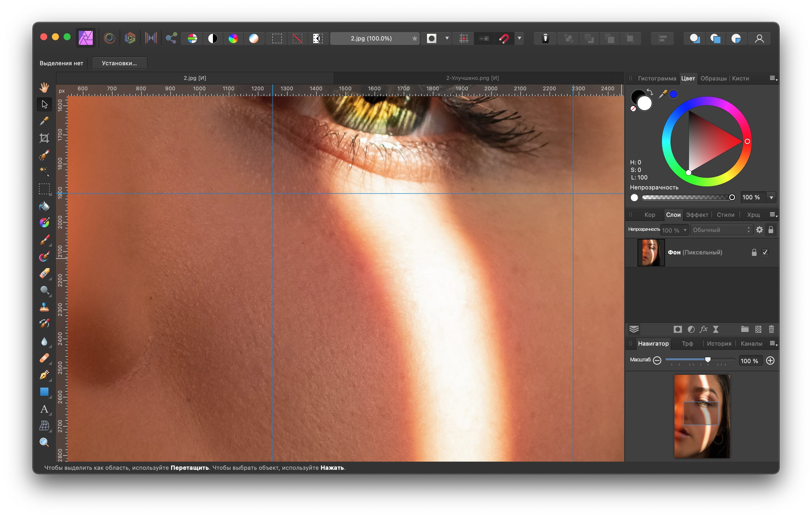Select the Paint Brush tool

pyautogui.click(x=44, y=240)
